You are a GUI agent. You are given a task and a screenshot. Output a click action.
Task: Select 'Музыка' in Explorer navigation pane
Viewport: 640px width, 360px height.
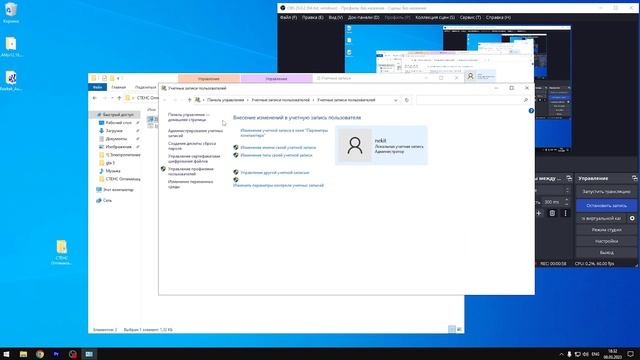coord(113,171)
